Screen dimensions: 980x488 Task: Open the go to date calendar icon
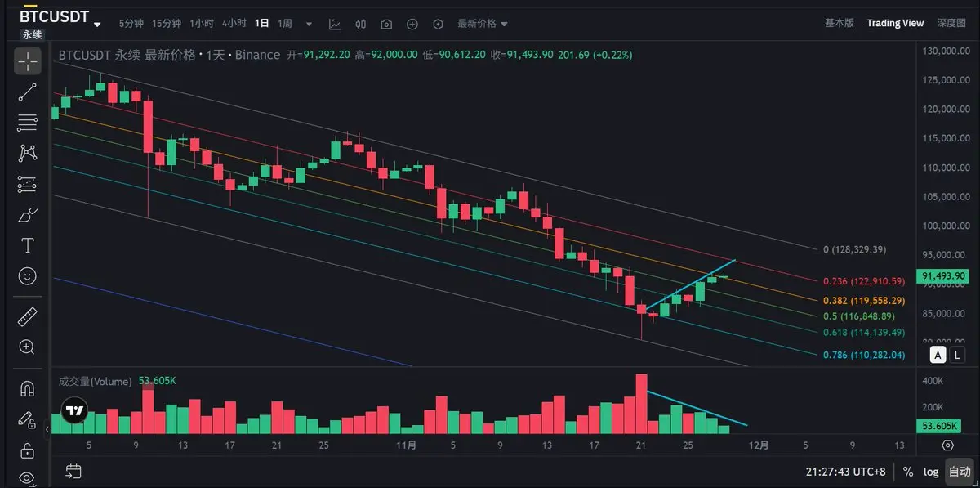[x=73, y=471]
